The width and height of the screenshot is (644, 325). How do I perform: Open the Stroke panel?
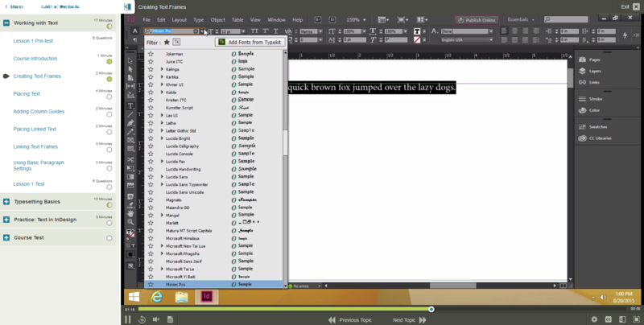coord(591,99)
